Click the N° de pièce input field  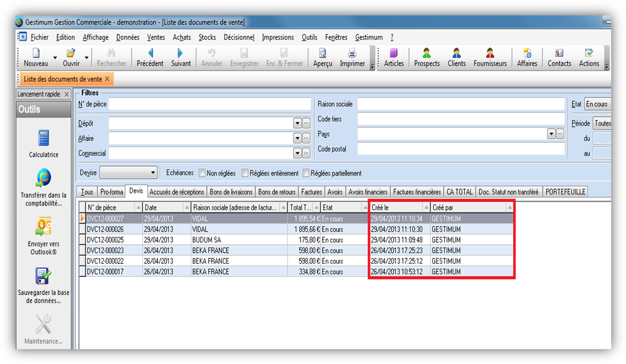210,104
